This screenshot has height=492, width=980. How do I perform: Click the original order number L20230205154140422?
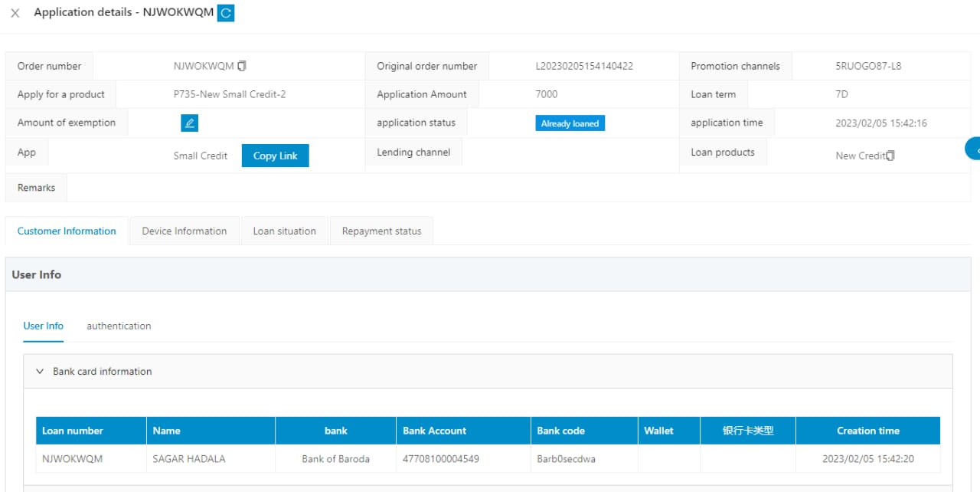pyautogui.click(x=584, y=66)
